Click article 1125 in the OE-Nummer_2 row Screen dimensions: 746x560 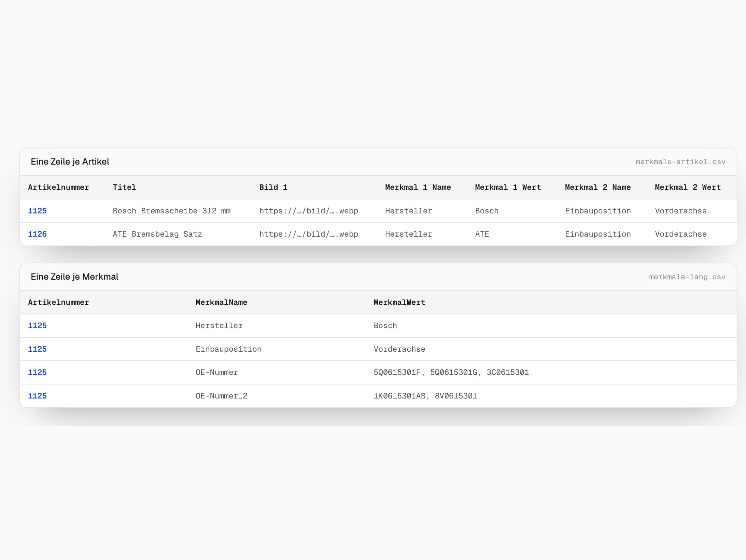37,396
